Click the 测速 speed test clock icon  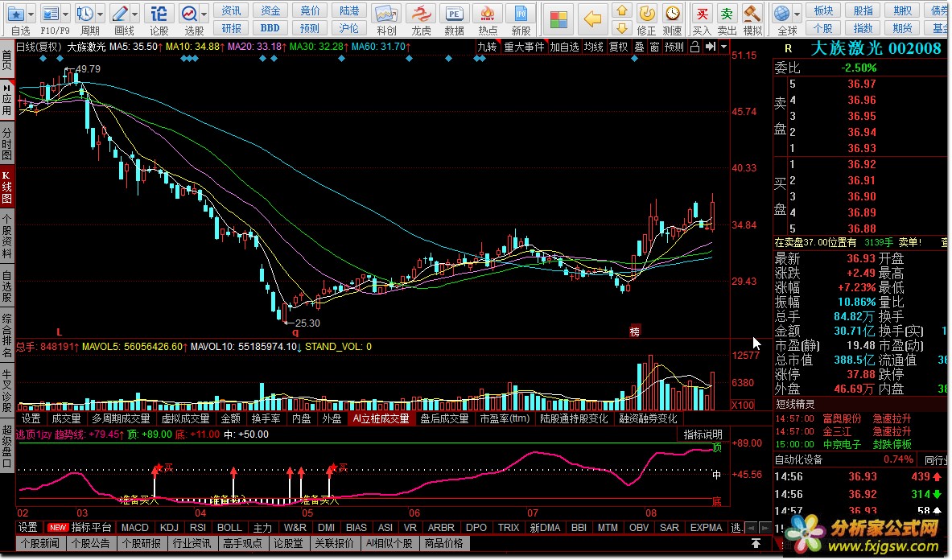[x=672, y=14]
